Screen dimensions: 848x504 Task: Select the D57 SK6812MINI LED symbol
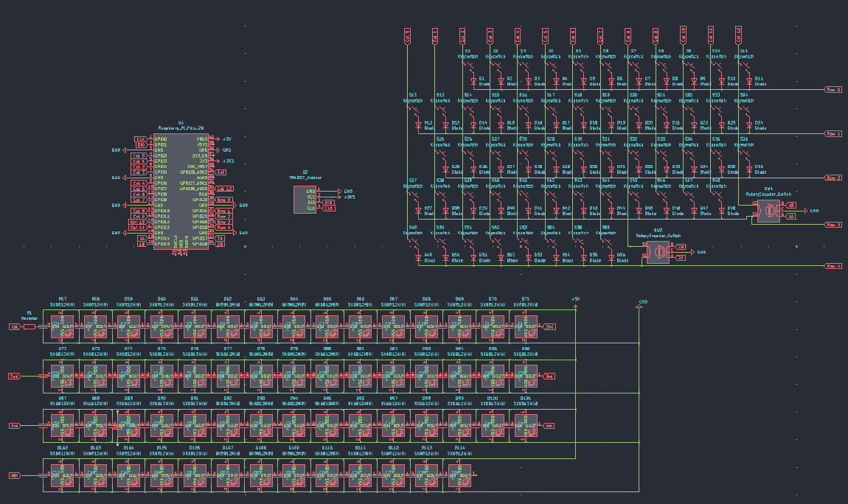63,326
